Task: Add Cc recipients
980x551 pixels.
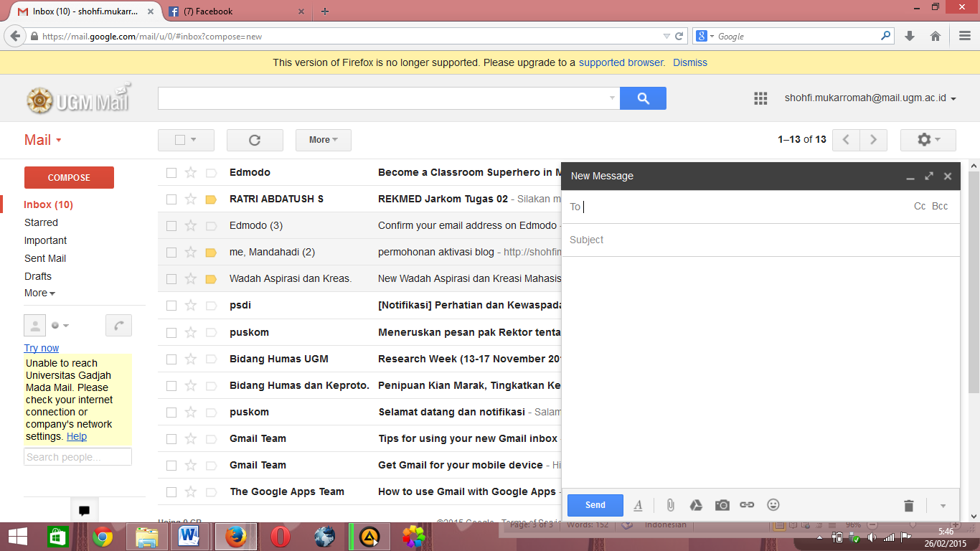Action: click(x=920, y=206)
